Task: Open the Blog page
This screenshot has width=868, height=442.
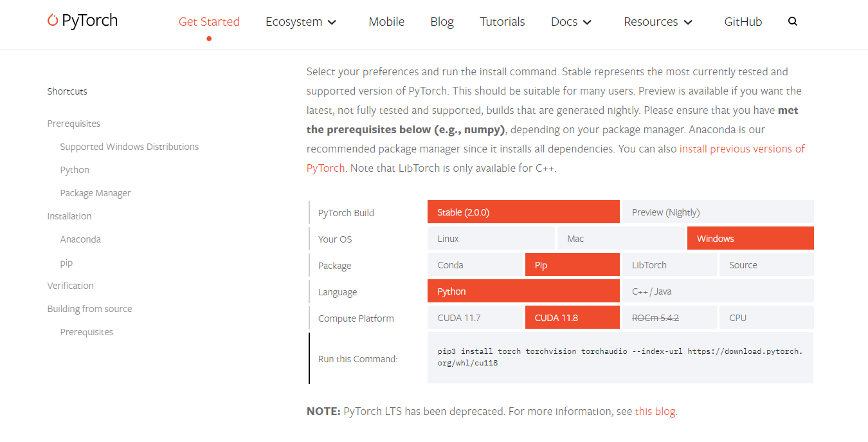Action: [442, 21]
